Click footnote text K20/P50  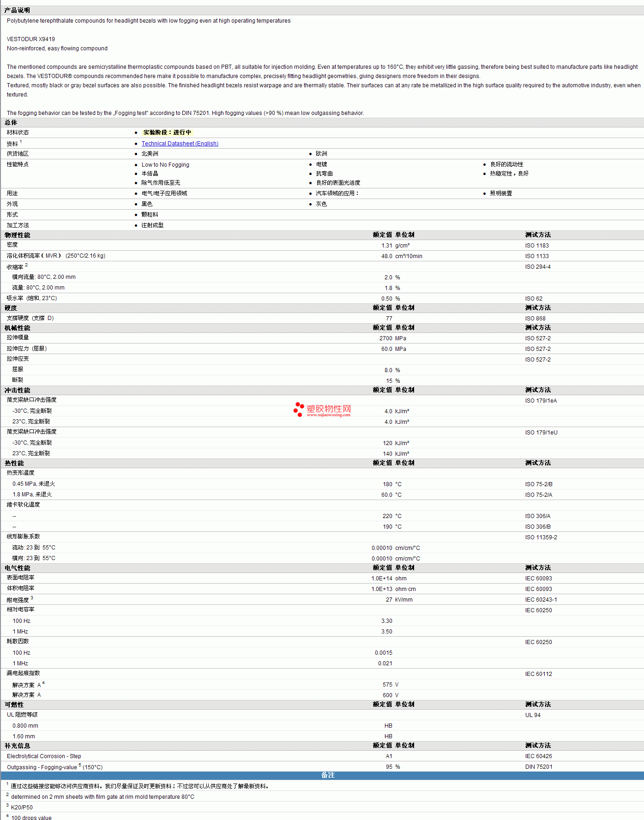point(22,808)
